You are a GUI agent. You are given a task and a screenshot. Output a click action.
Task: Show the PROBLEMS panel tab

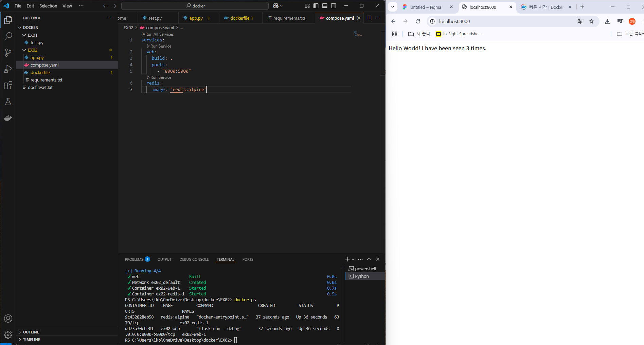click(x=137, y=259)
